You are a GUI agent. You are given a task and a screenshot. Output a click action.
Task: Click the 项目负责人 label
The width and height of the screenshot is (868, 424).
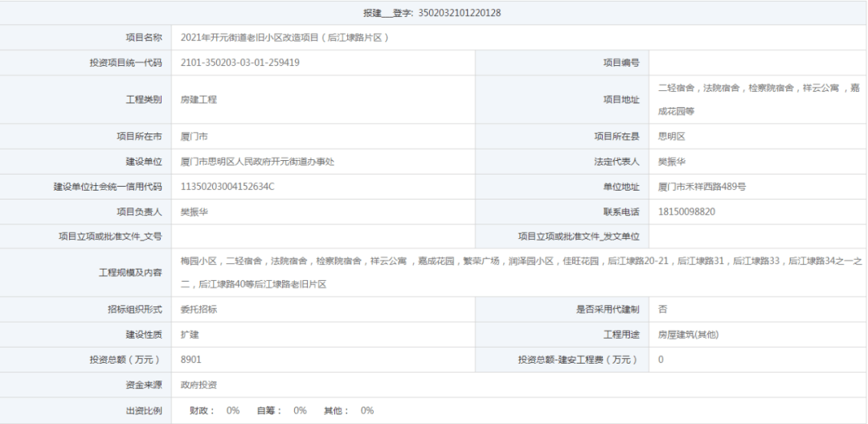pyautogui.click(x=139, y=212)
